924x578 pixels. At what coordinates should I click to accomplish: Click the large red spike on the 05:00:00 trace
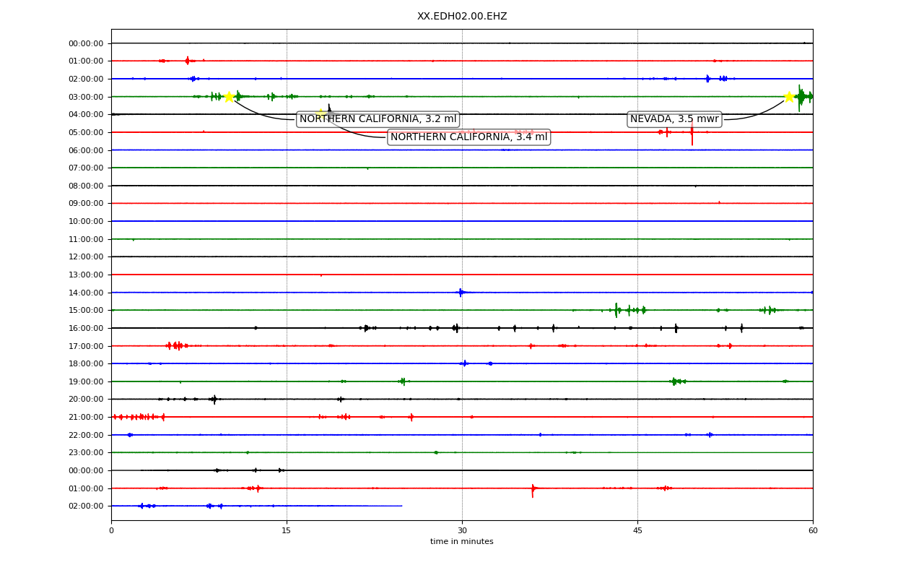[692, 133]
